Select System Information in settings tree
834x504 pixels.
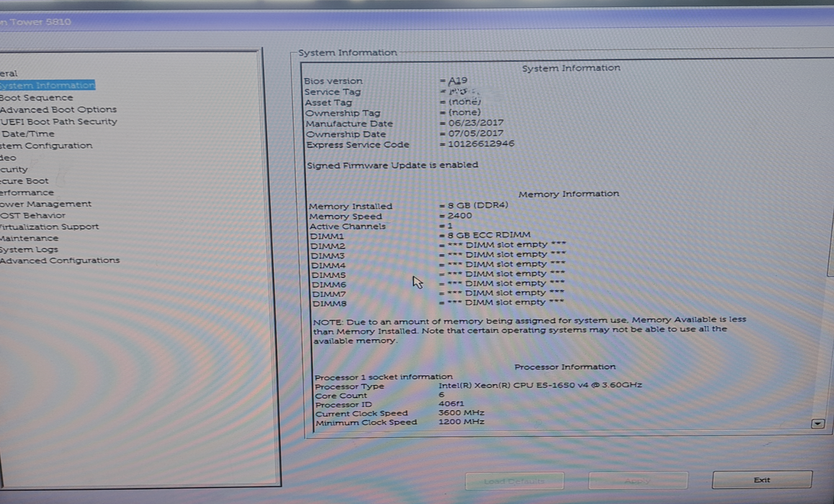point(48,85)
